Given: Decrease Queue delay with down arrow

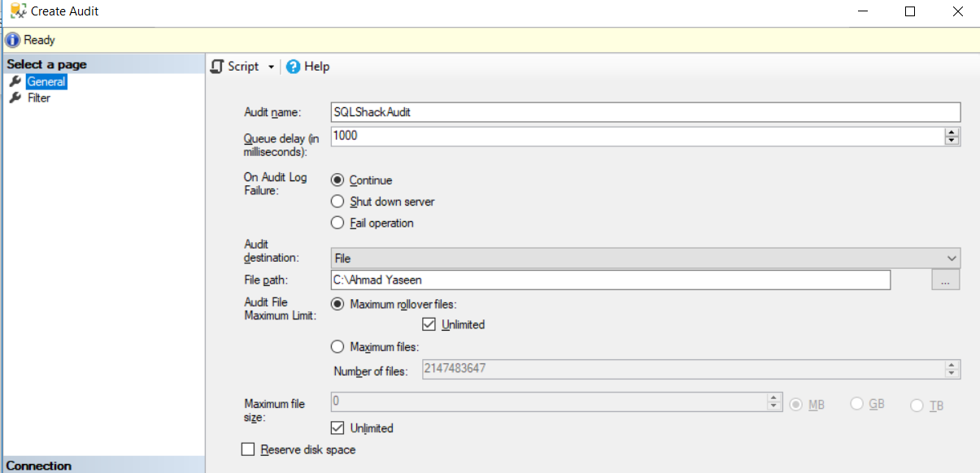Looking at the screenshot, I should point(952,141).
